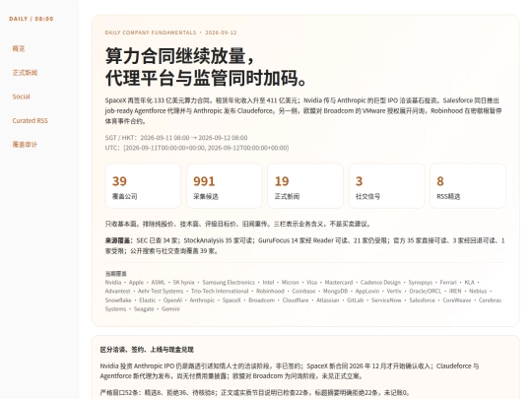The width and height of the screenshot is (532, 399).
Task: Select Visa in the coverage list
Action: 311,283
